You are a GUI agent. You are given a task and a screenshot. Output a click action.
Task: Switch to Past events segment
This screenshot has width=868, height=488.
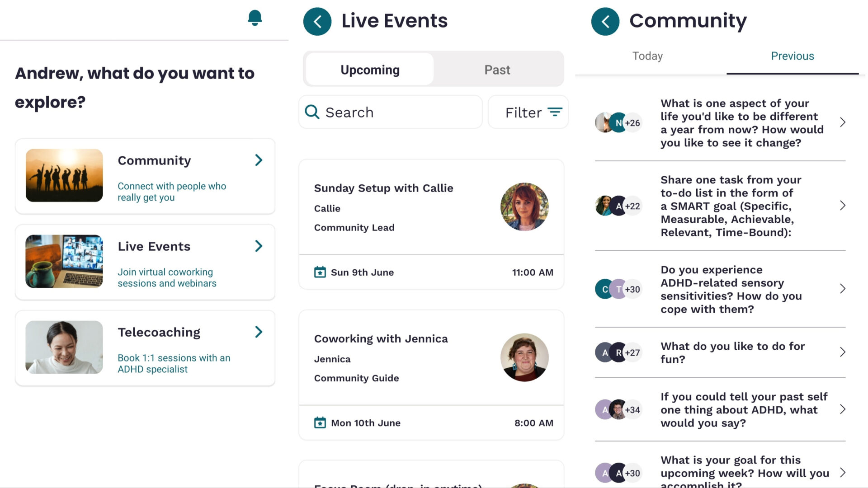click(x=497, y=70)
